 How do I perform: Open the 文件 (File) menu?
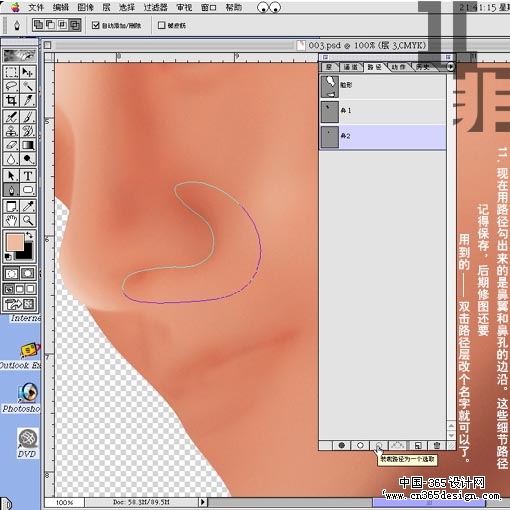coord(36,7)
